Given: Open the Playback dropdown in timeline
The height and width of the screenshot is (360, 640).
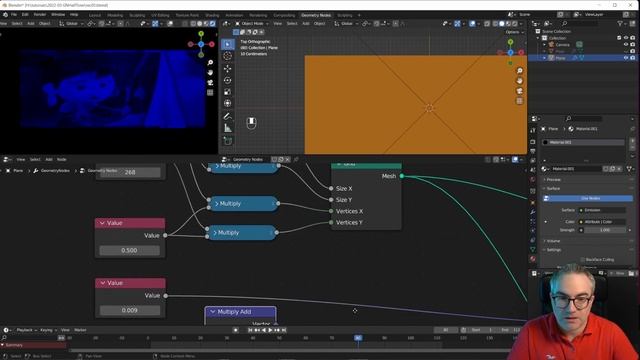Looking at the screenshot, I should pyautogui.click(x=27, y=330).
